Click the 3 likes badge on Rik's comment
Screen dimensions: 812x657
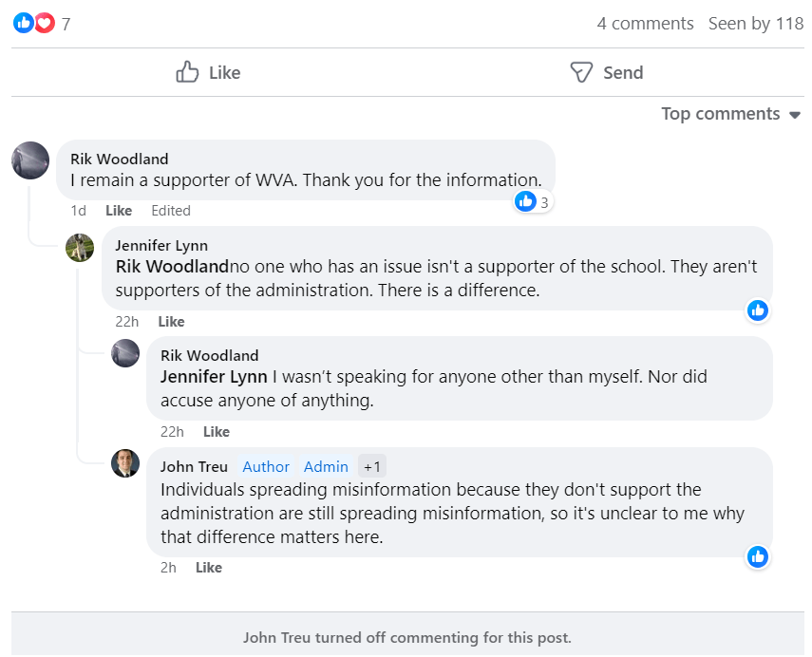(533, 201)
